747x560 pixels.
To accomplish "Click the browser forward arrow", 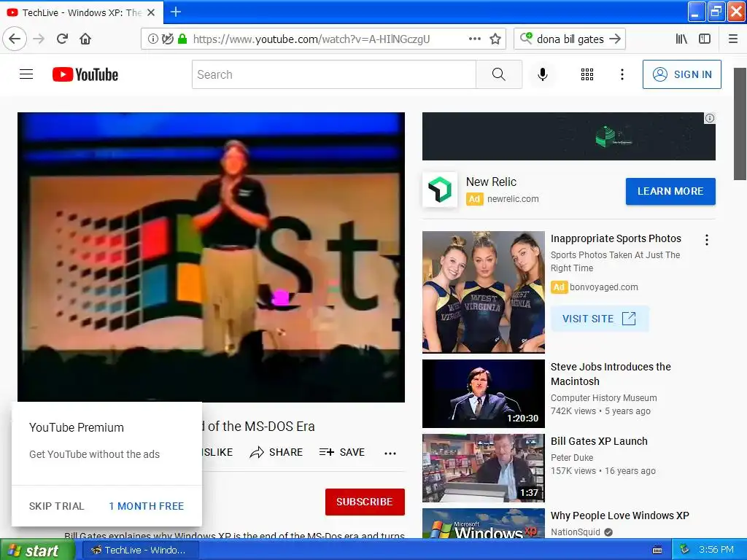I will click(39, 39).
